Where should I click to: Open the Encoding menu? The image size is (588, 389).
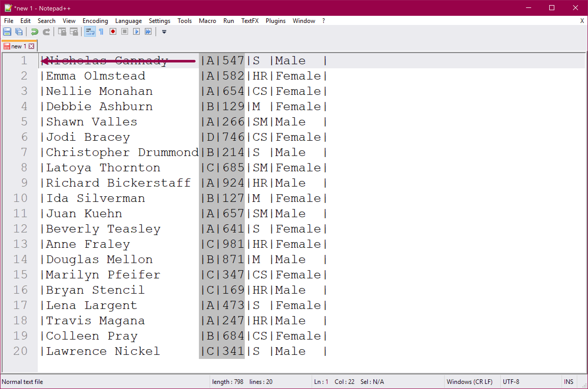coord(95,21)
